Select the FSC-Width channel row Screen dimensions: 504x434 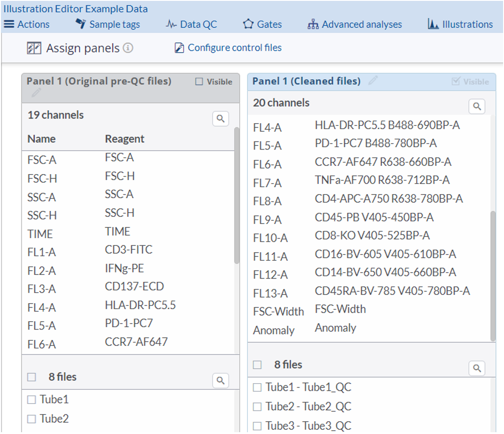369,311
